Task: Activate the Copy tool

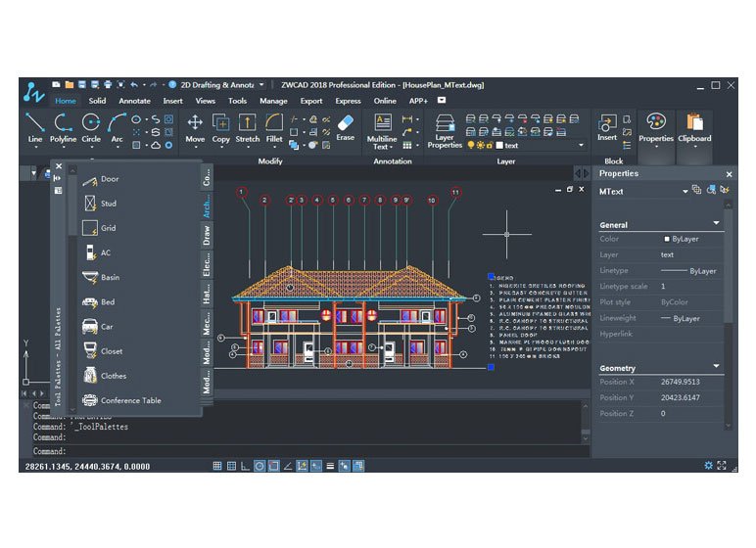Action: (x=220, y=128)
